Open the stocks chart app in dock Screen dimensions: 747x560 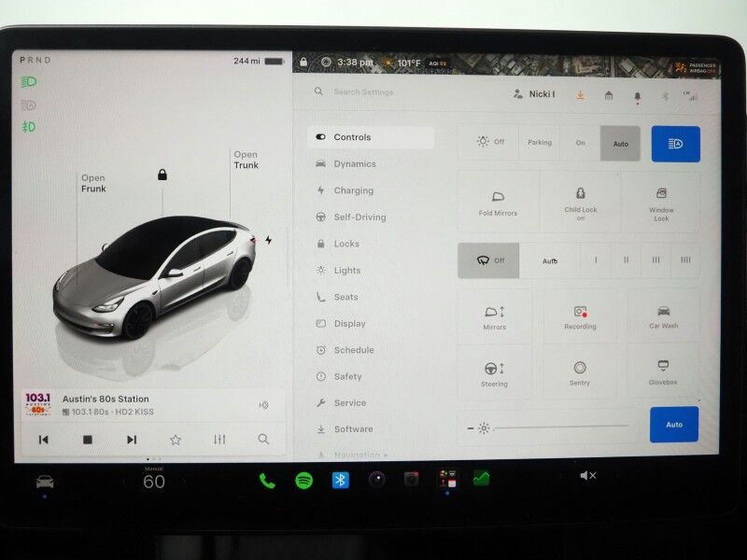[481, 478]
